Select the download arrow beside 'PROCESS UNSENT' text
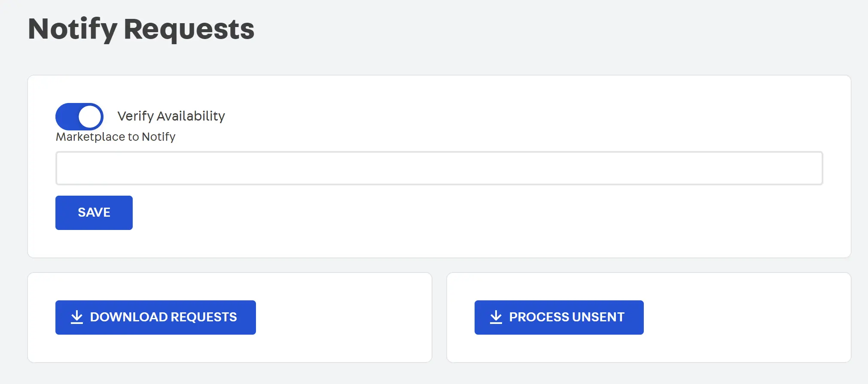The image size is (868, 384). click(496, 317)
